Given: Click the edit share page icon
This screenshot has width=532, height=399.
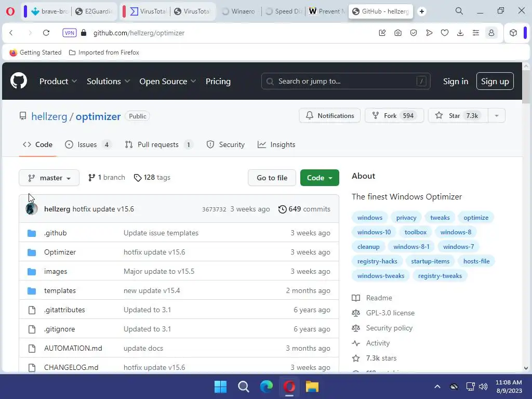Looking at the screenshot, I should click(x=382, y=33).
